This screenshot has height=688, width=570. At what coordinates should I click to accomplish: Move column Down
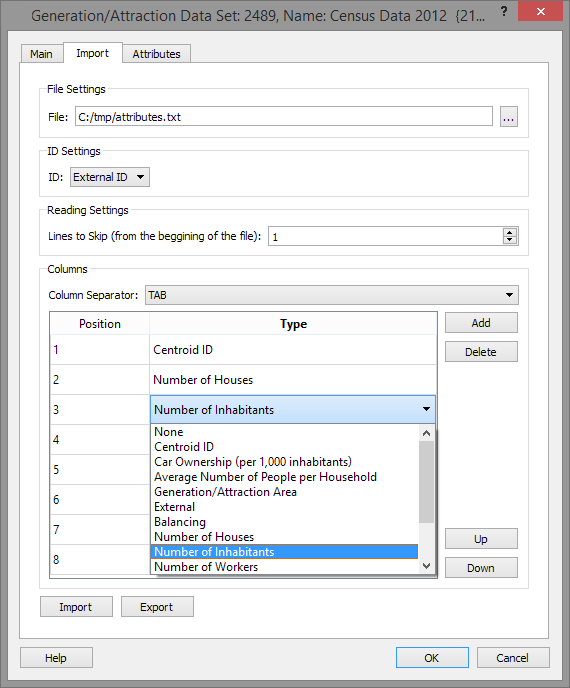click(x=481, y=568)
